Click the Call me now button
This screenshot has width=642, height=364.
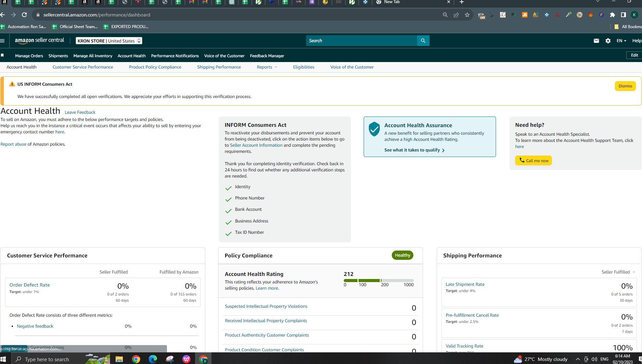click(533, 160)
